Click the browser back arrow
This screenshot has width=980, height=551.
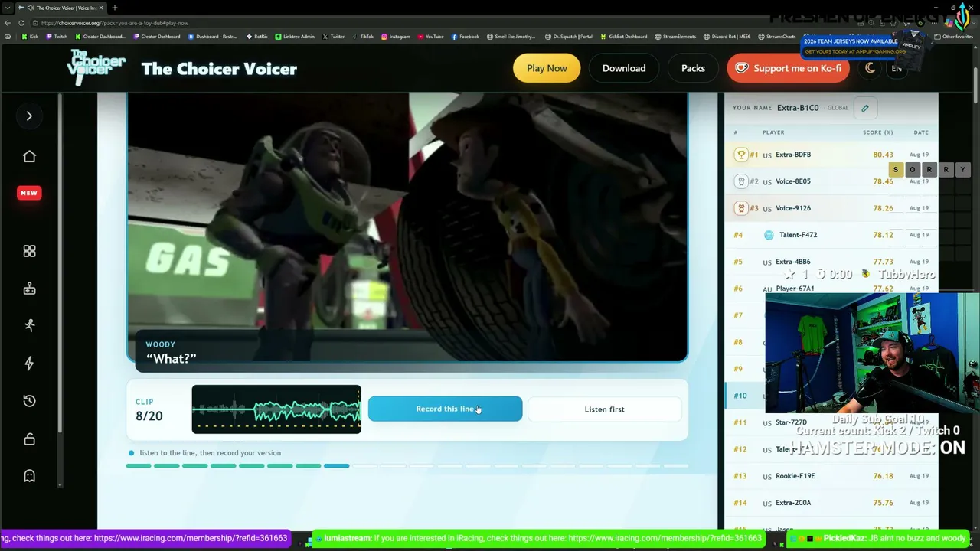[x=8, y=23]
